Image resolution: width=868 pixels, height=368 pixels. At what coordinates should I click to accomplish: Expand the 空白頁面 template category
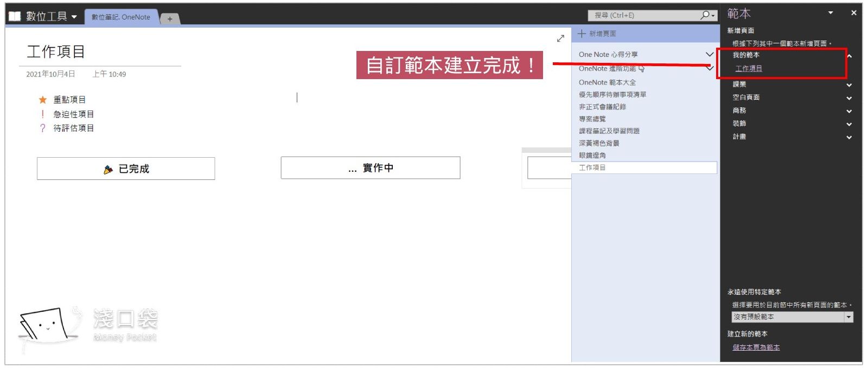(849, 98)
